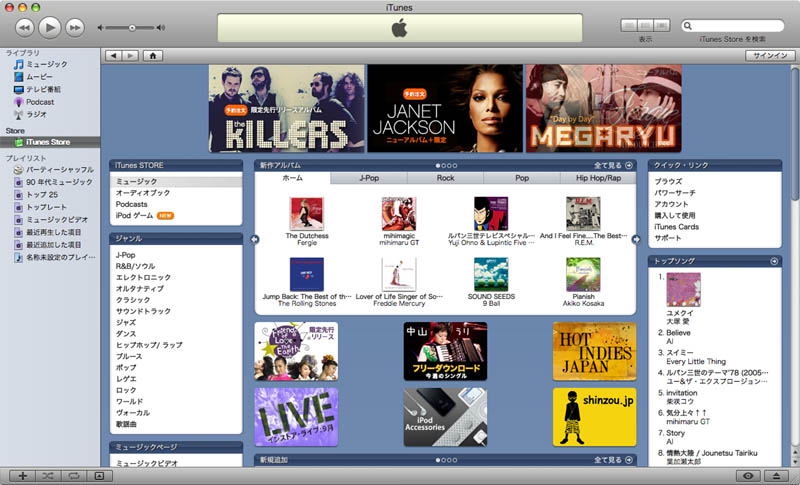Select ミュージック in the library sidebar
Screen dimensions: 800x485
[46, 64]
